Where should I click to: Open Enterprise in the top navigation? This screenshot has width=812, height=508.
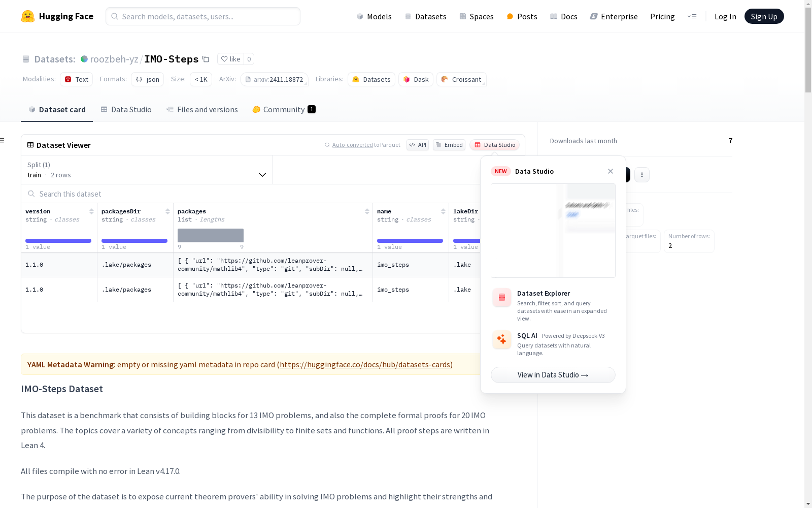614,16
